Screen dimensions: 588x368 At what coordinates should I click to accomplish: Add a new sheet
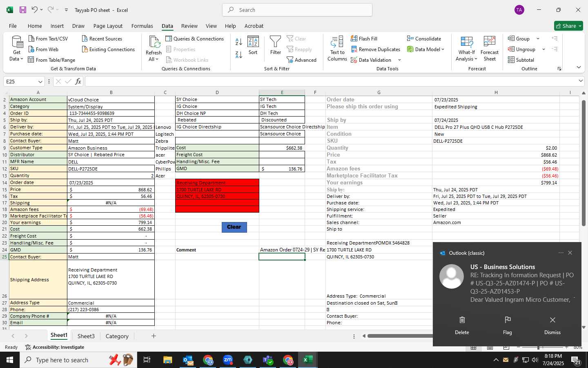[x=154, y=336]
